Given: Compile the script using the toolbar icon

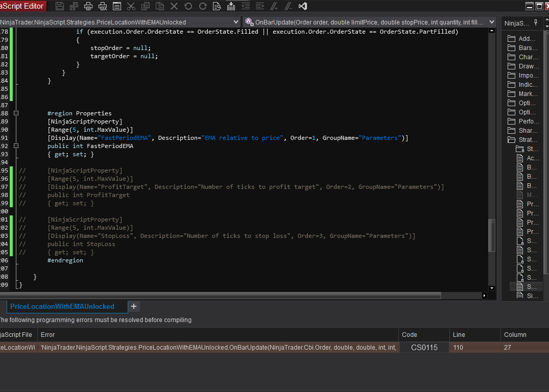Looking at the screenshot, I should coord(231,7).
